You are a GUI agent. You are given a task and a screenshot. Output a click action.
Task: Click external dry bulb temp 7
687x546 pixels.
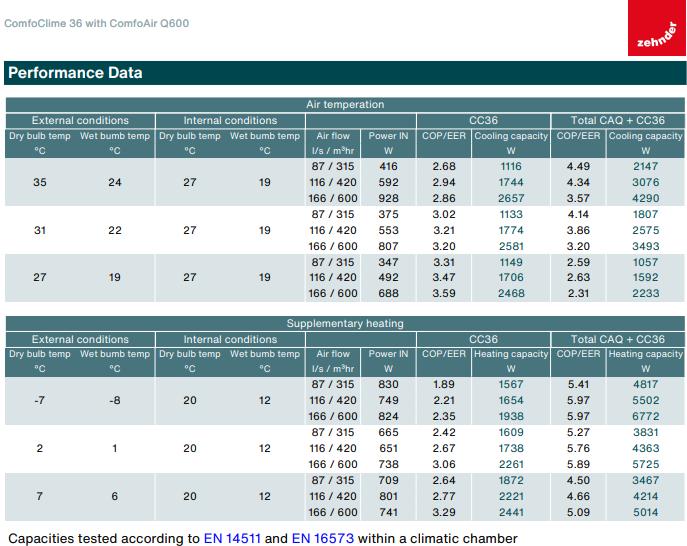pyautogui.click(x=40, y=496)
